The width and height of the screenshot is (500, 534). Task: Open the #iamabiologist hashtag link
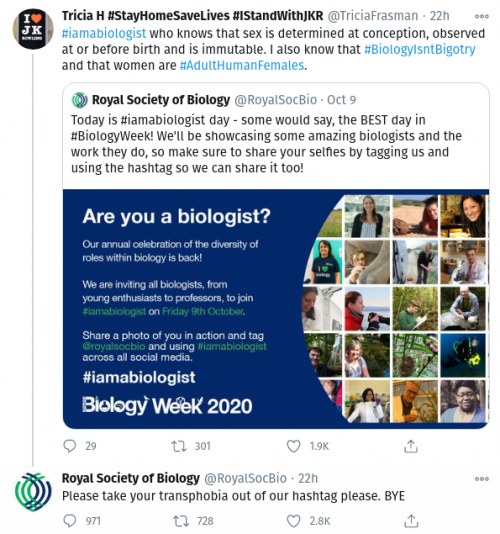(104, 33)
